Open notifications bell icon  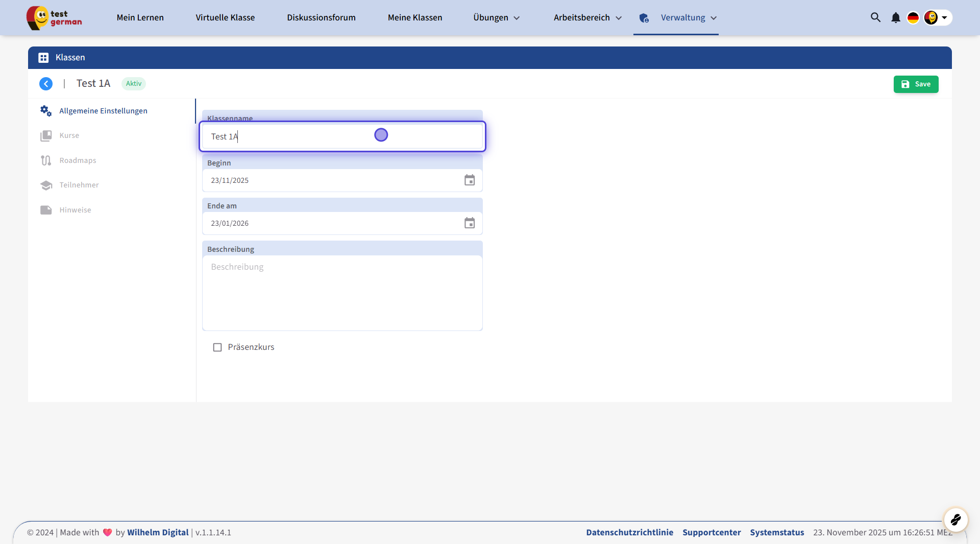(895, 18)
